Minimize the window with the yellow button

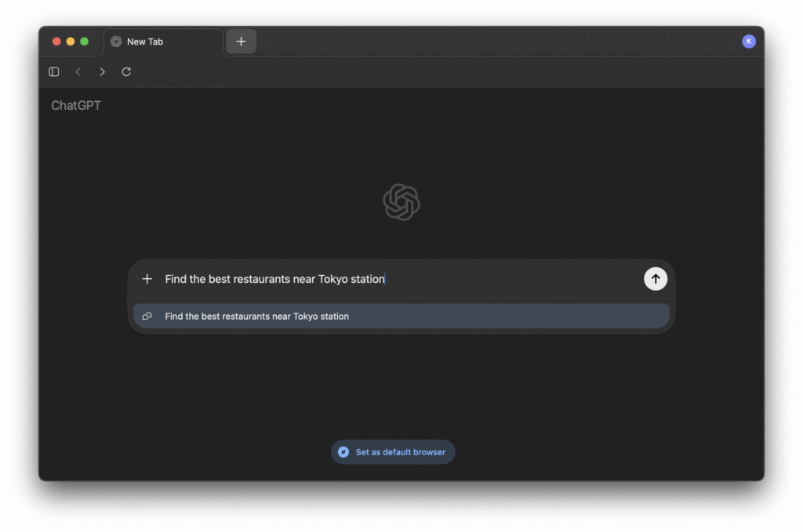coord(71,42)
